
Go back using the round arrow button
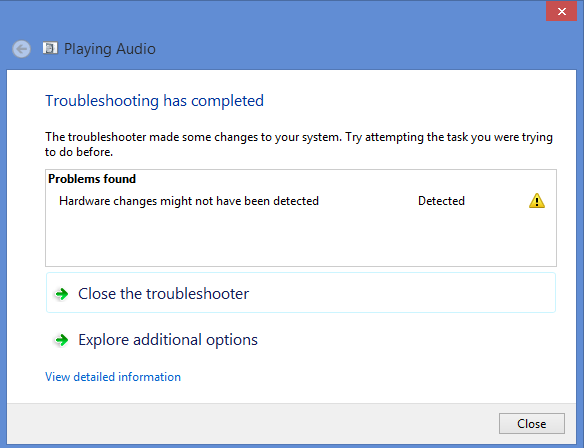coord(22,49)
